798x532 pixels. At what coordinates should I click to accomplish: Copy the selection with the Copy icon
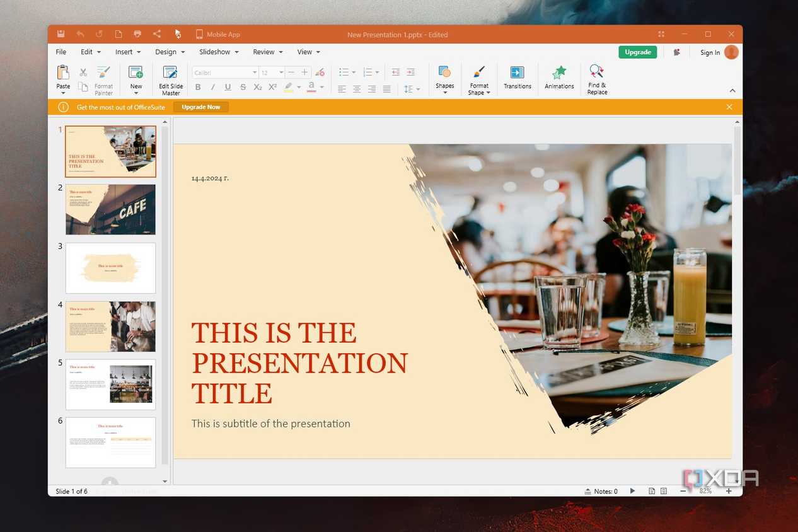click(83, 87)
